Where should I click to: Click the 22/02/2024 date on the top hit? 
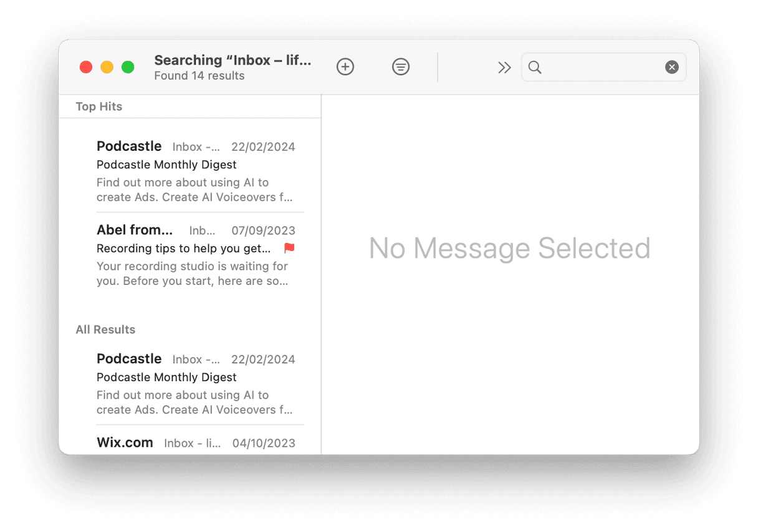pos(263,146)
